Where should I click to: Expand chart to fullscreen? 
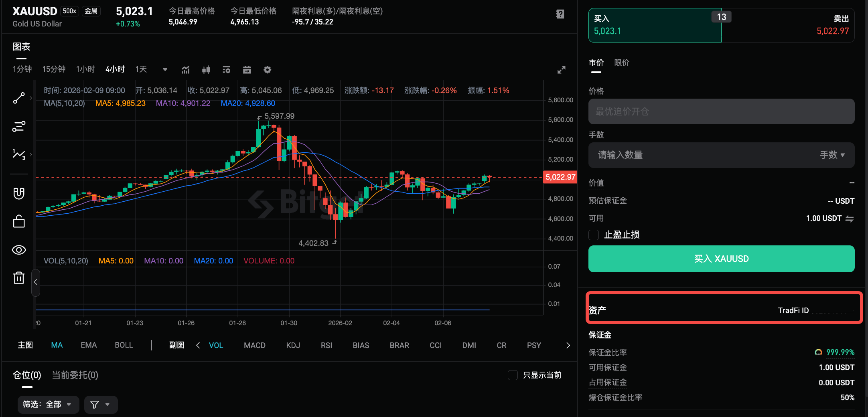(561, 69)
